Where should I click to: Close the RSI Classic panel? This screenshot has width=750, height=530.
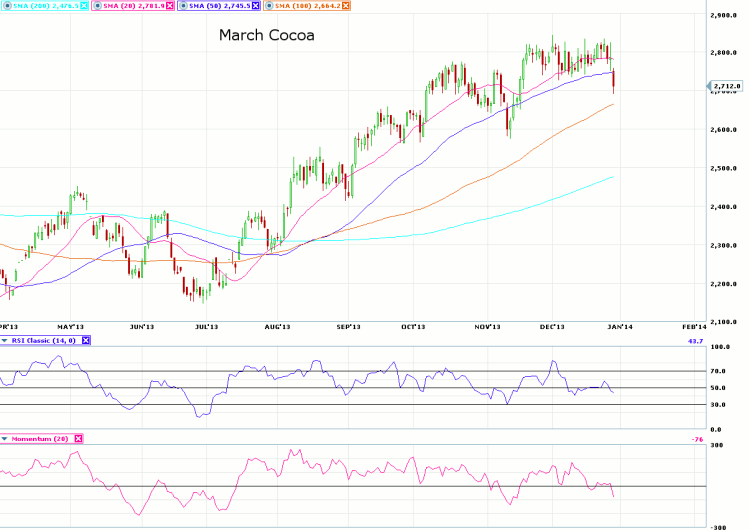pyautogui.click(x=86, y=340)
